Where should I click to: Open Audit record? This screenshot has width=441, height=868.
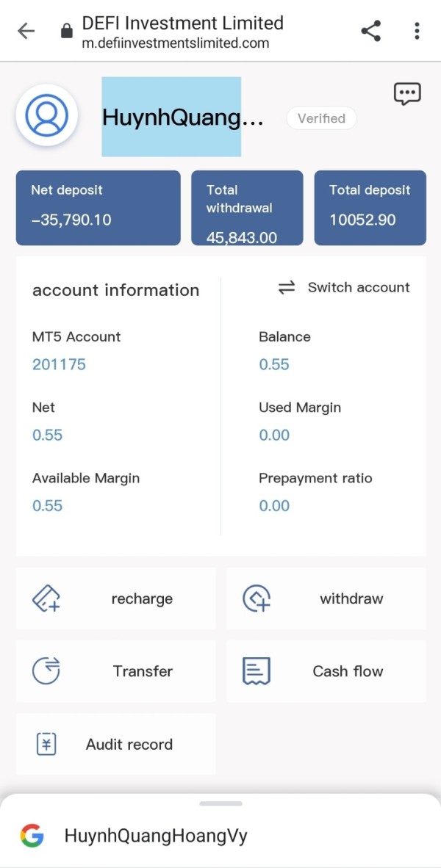point(116,744)
